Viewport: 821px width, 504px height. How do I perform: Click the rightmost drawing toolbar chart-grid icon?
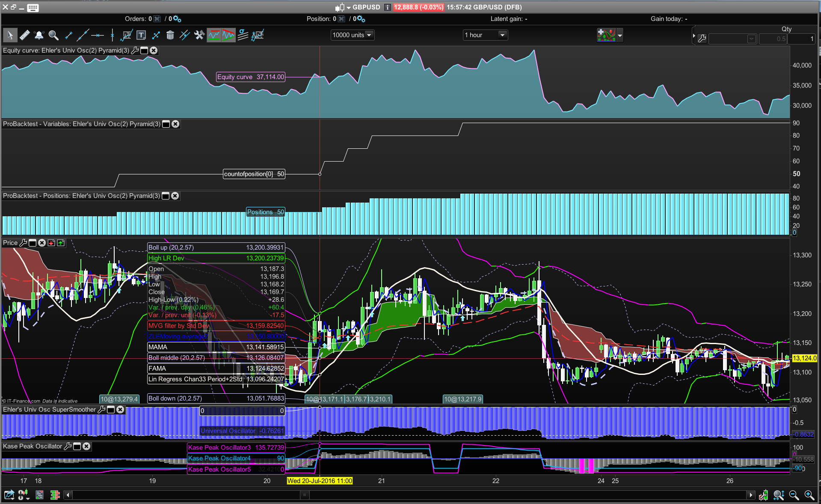tap(258, 35)
